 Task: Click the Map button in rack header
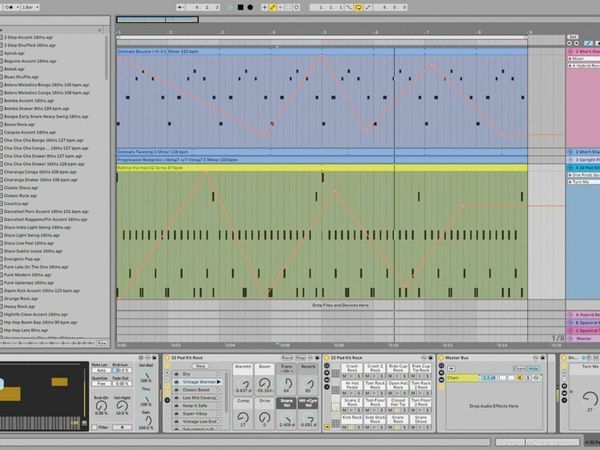tap(300, 358)
